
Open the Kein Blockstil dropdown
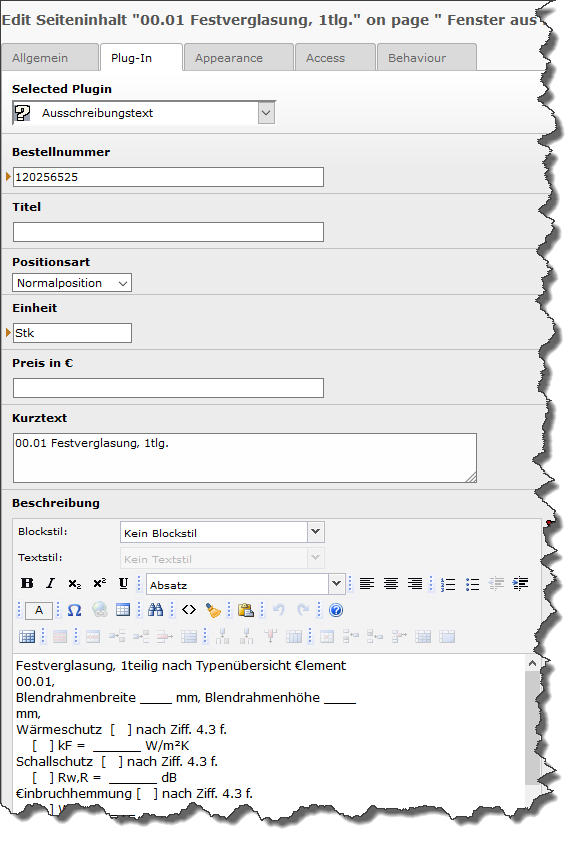tap(222, 533)
